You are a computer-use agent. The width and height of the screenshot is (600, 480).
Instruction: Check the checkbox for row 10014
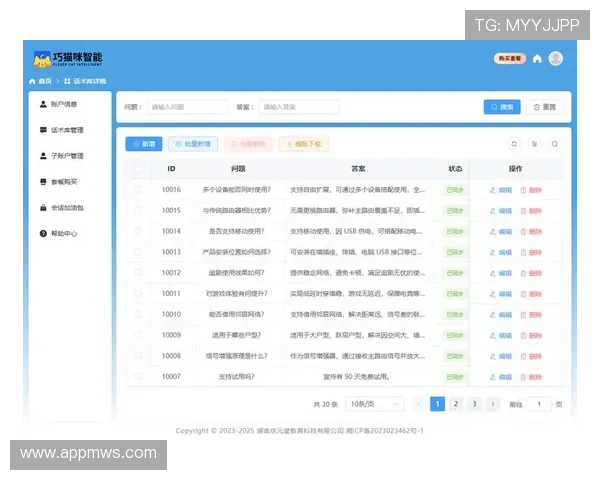138,231
